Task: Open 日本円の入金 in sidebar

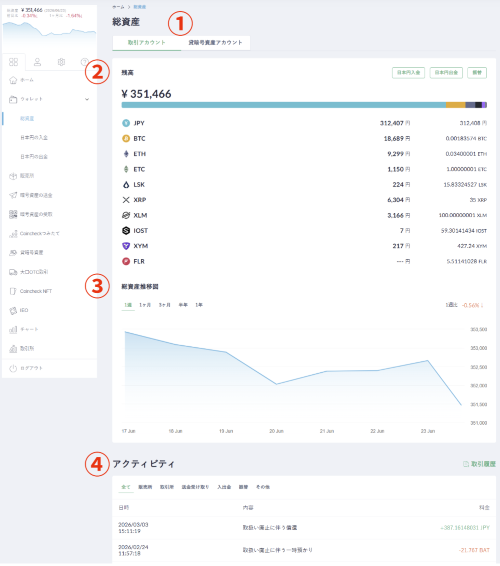Action: (x=34, y=138)
